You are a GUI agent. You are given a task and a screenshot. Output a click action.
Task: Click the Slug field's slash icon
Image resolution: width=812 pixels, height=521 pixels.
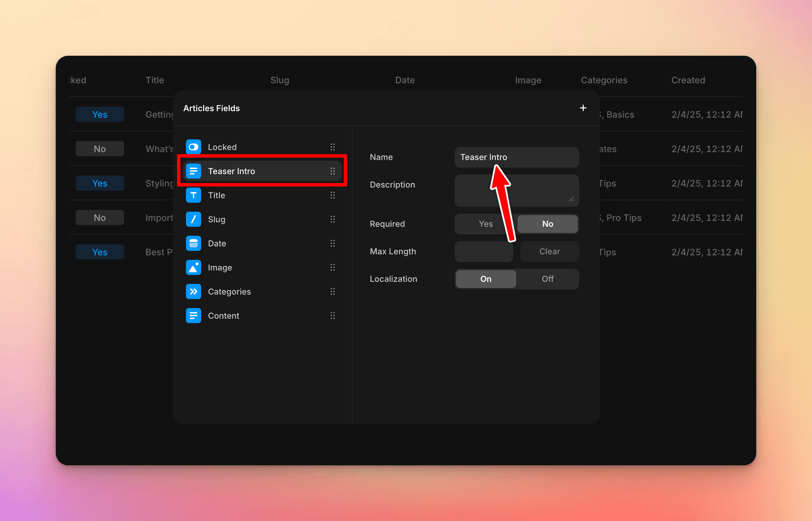pos(193,219)
